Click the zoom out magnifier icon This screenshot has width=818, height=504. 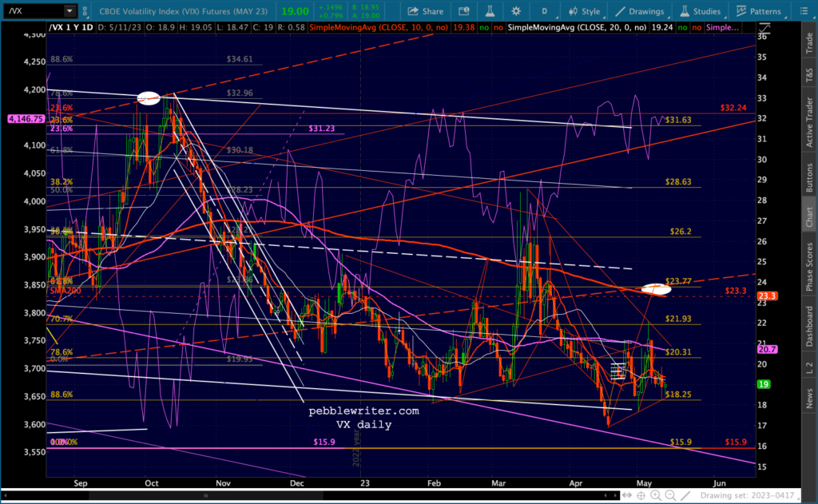click(x=670, y=495)
